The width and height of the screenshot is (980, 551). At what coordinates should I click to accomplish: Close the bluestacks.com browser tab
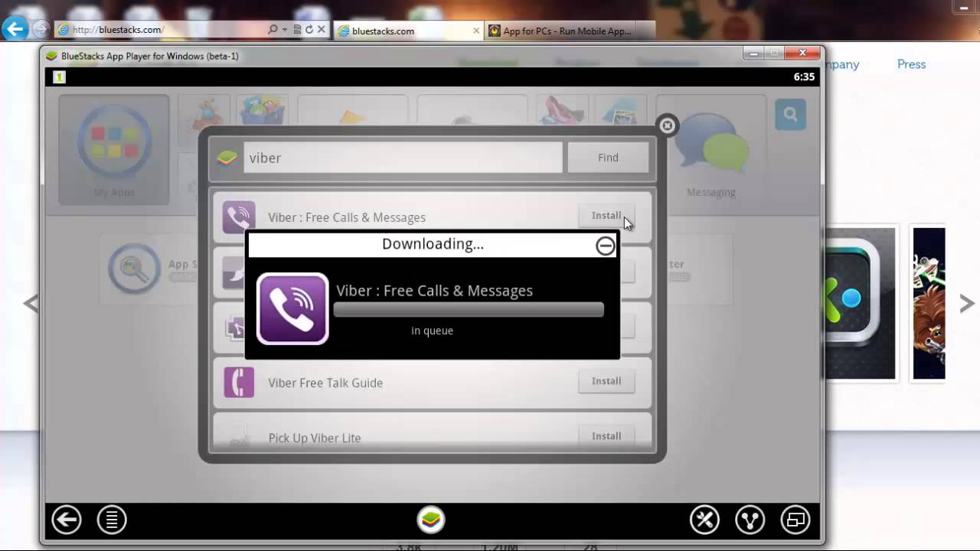pos(476,31)
